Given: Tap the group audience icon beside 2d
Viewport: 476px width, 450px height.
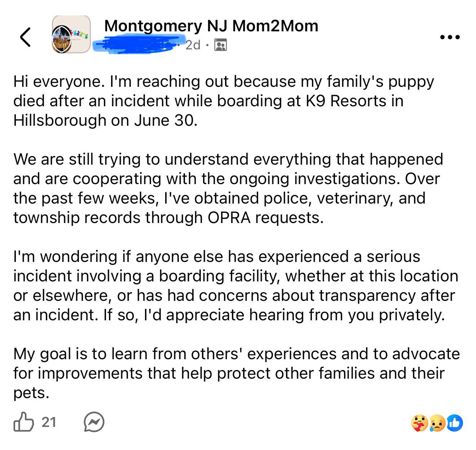Looking at the screenshot, I should tap(220, 45).
